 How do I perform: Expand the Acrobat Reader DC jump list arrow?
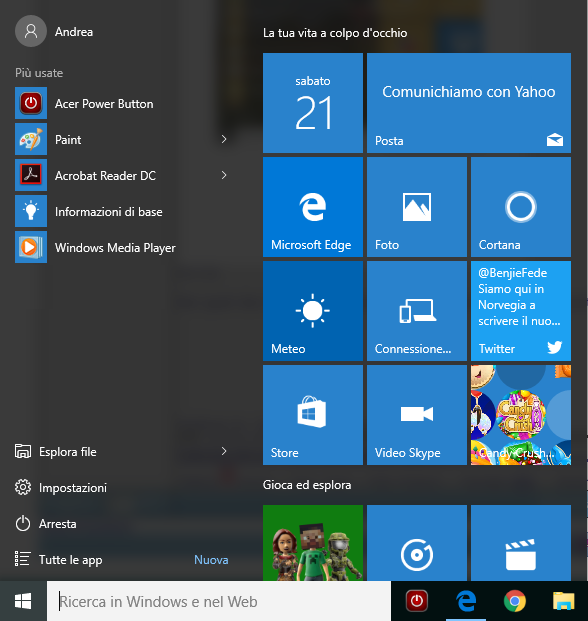(224, 175)
